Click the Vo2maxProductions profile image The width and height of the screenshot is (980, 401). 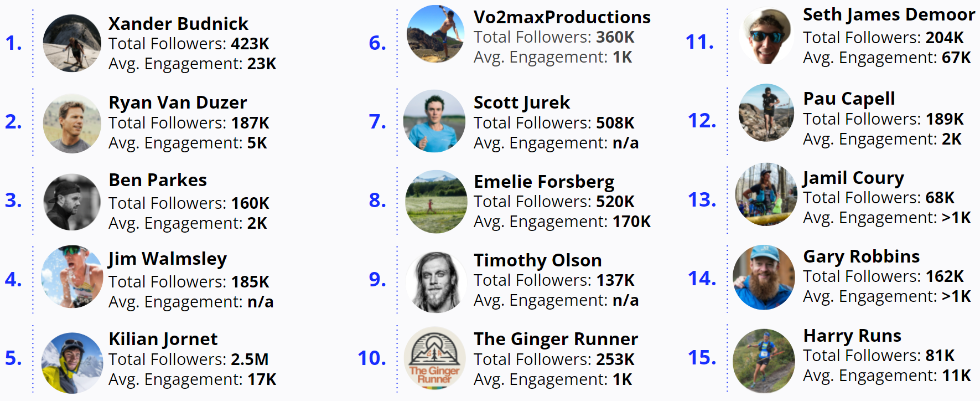[435, 34]
